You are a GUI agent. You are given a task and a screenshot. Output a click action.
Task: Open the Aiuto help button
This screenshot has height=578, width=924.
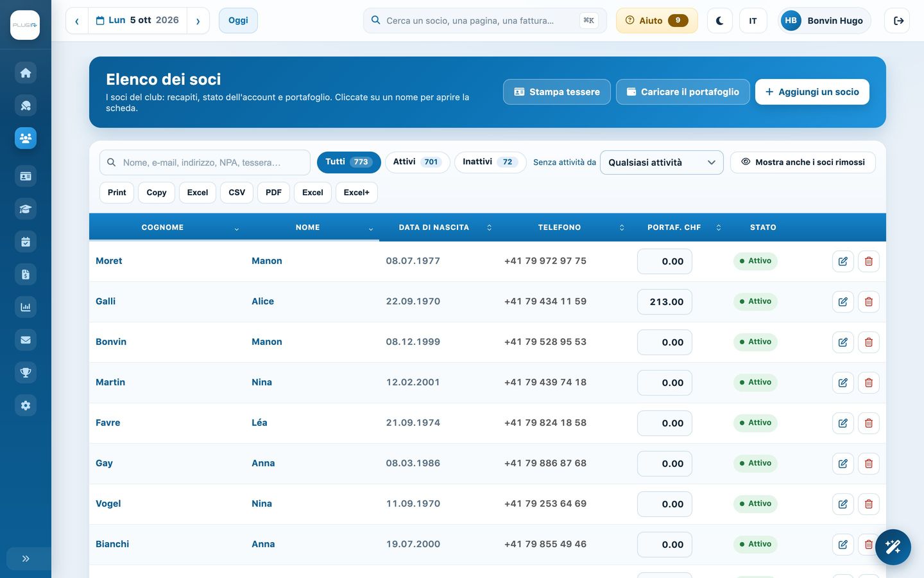(657, 21)
